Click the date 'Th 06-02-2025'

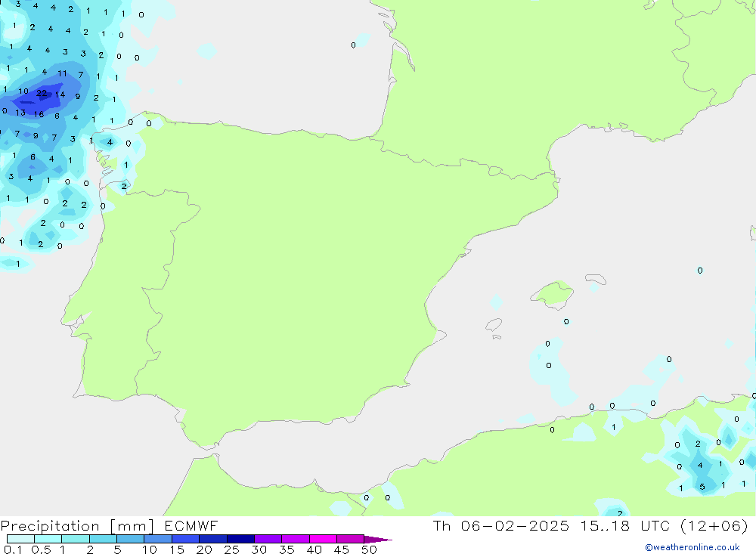tap(501, 525)
